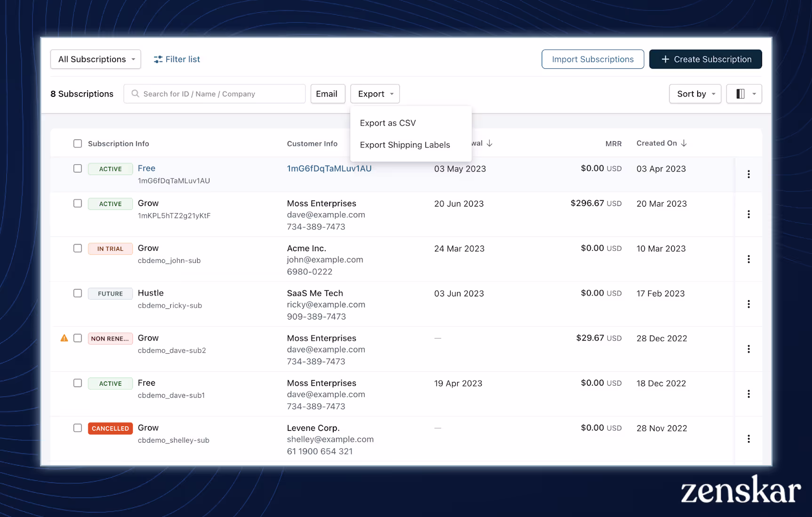Tick the checkbox for cbdemo_john-sub
The width and height of the screenshot is (812, 517).
click(78, 248)
